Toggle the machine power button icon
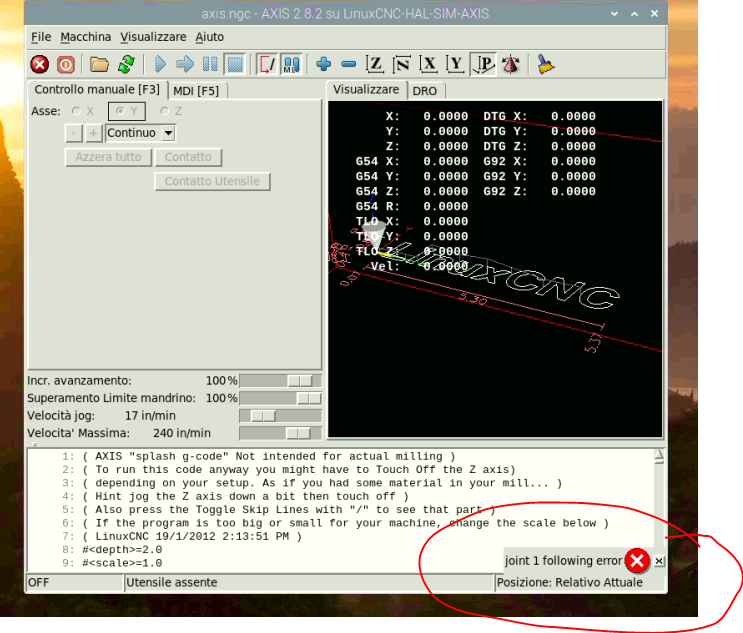The width and height of the screenshot is (743, 633). (66, 64)
